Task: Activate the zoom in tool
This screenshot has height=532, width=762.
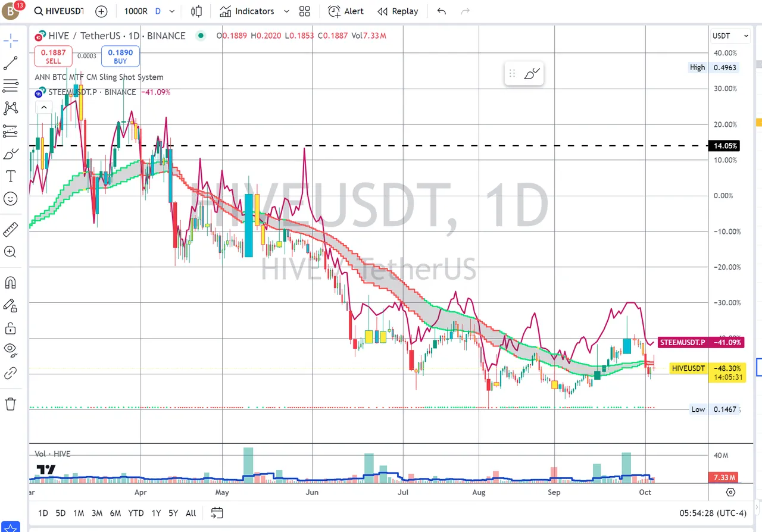Action: 10,252
